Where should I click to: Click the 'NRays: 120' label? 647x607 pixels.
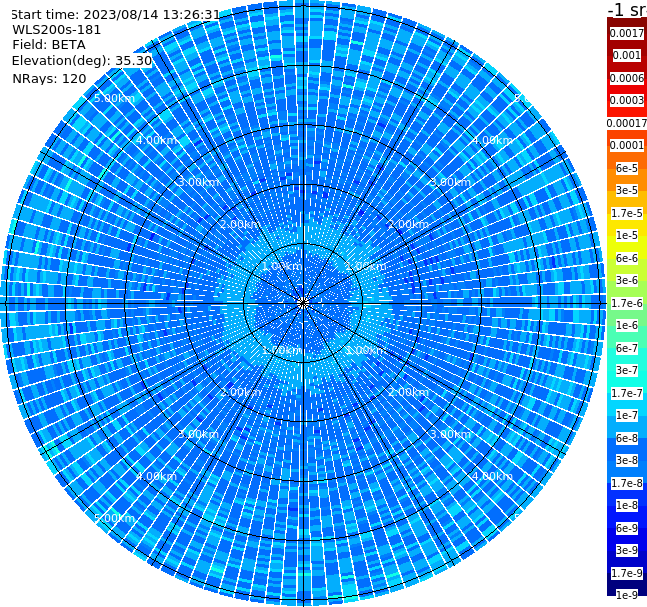coord(49,78)
